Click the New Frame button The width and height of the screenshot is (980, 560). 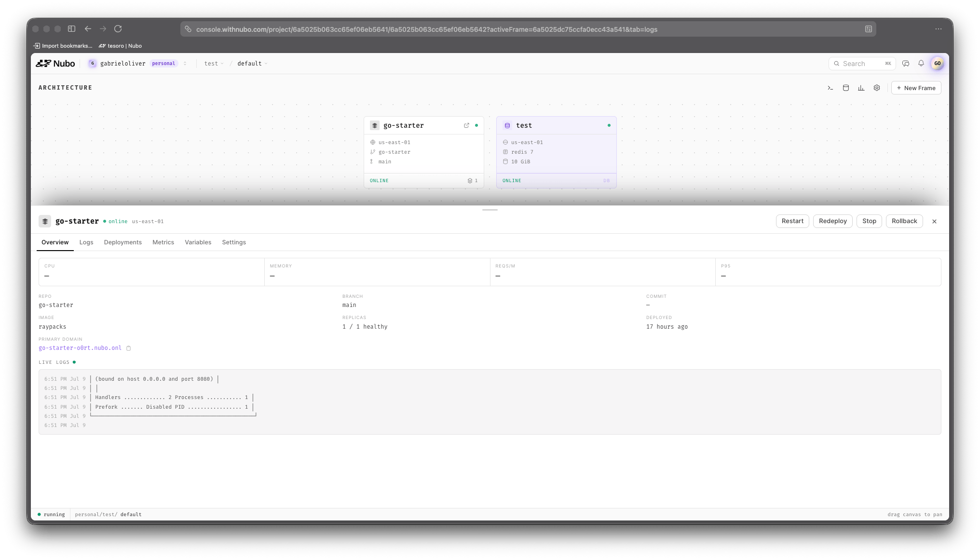(x=916, y=88)
